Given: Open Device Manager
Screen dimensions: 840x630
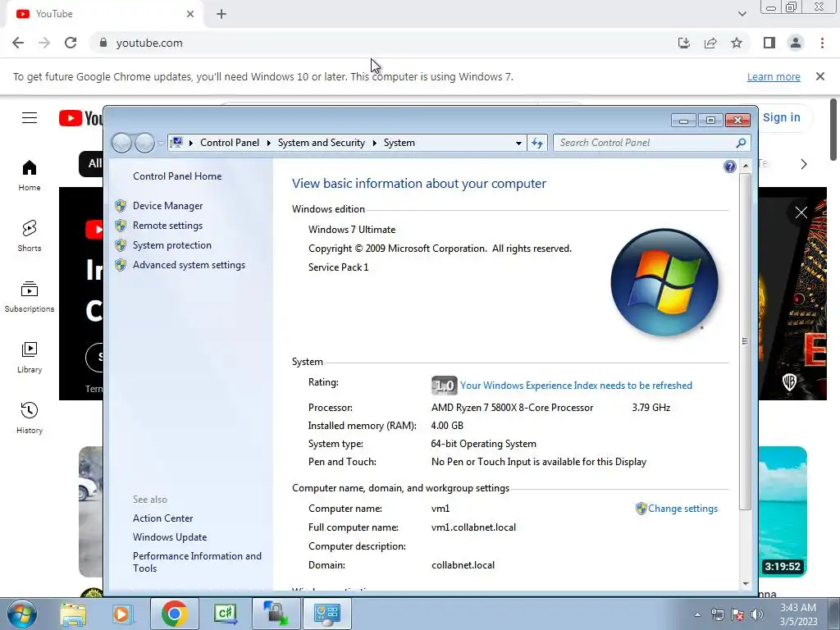Looking at the screenshot, I should (x=167, y=206).
